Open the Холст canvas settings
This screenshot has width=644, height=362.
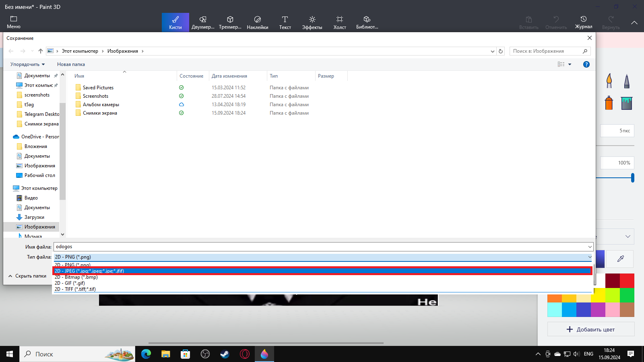tap(340, 22)
